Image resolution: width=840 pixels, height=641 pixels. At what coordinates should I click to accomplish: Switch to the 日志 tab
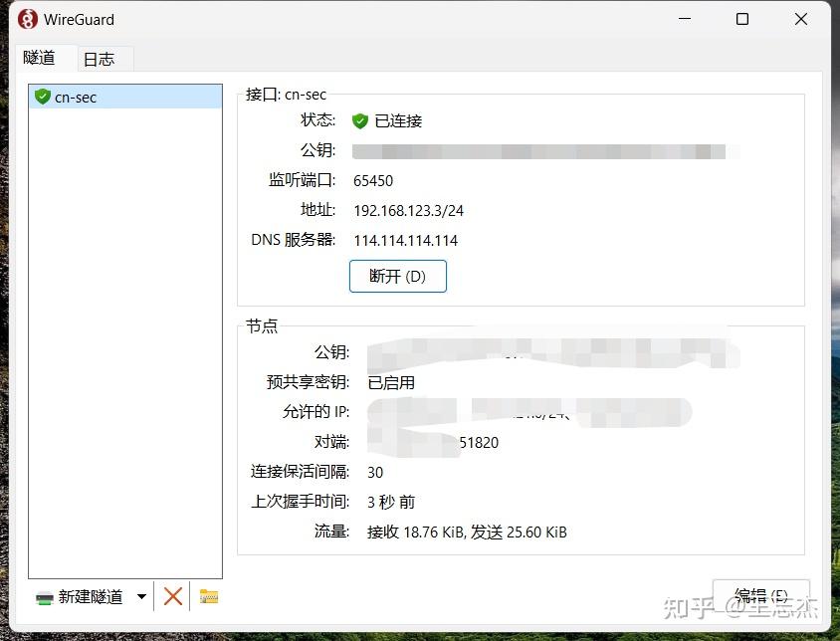[x=101, y=59]
